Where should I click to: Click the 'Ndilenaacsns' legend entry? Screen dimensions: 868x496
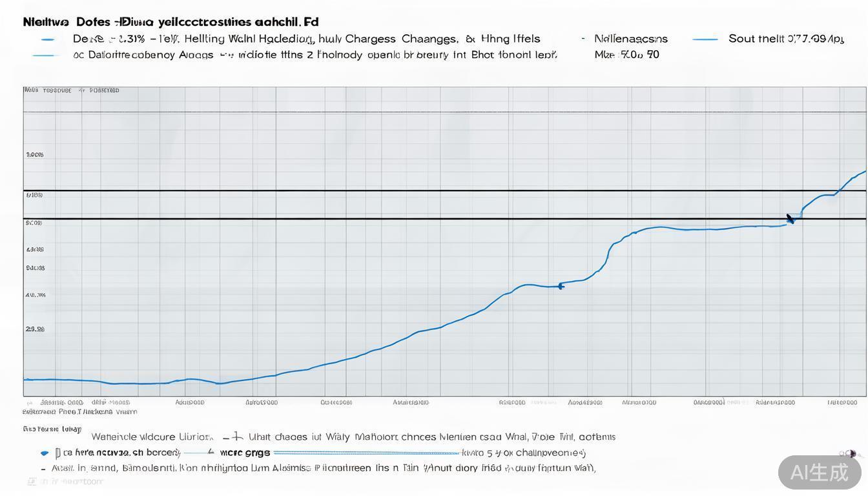coord(630,39)
